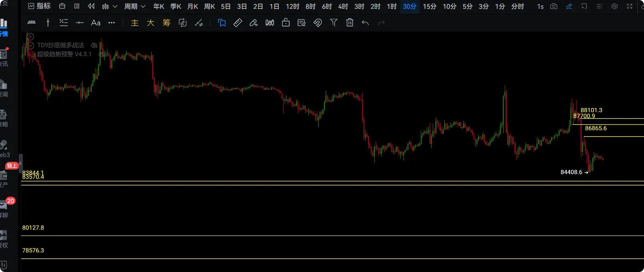
Task: Click the 84408.6 low price marker
Action: (574, 172)
